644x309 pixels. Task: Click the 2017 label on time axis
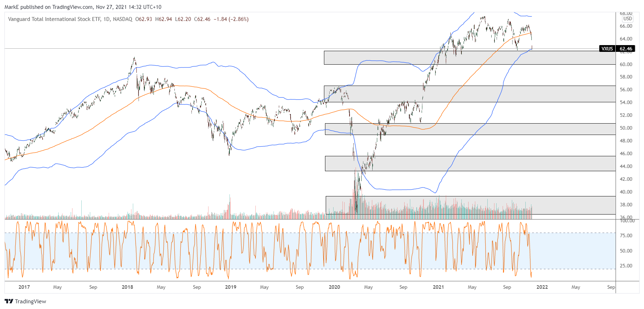coord(24,287)
